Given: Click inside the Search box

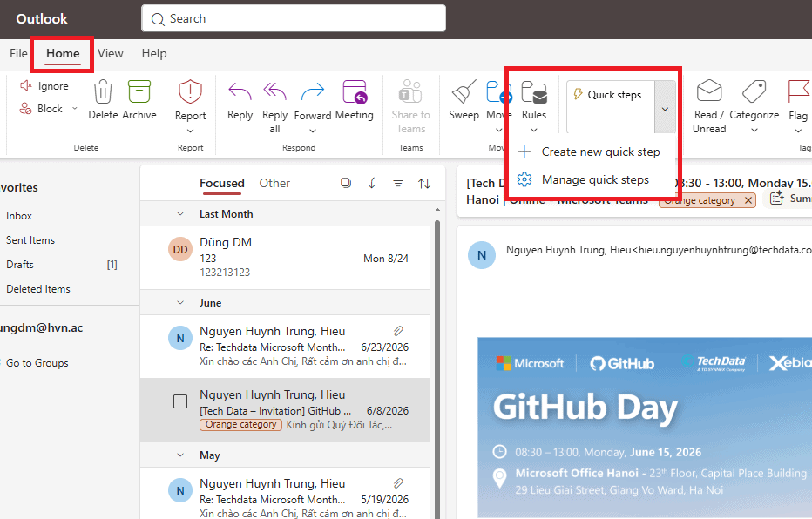Looking at the screenshot, I should (x=293, y=18).
